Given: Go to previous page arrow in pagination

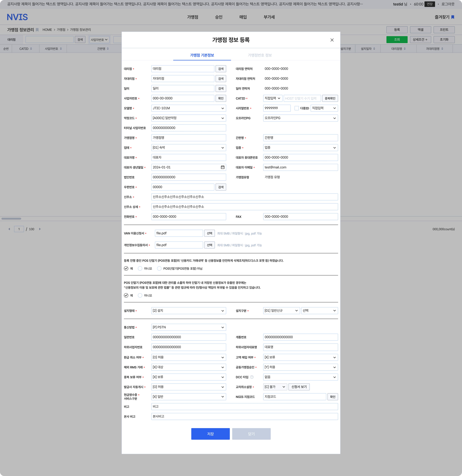Looking at the screenshot, I should (x=9, y=229).
